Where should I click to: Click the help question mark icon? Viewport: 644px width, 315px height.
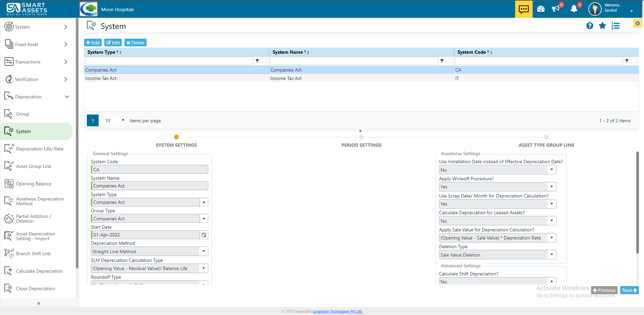tap(590, 26)
